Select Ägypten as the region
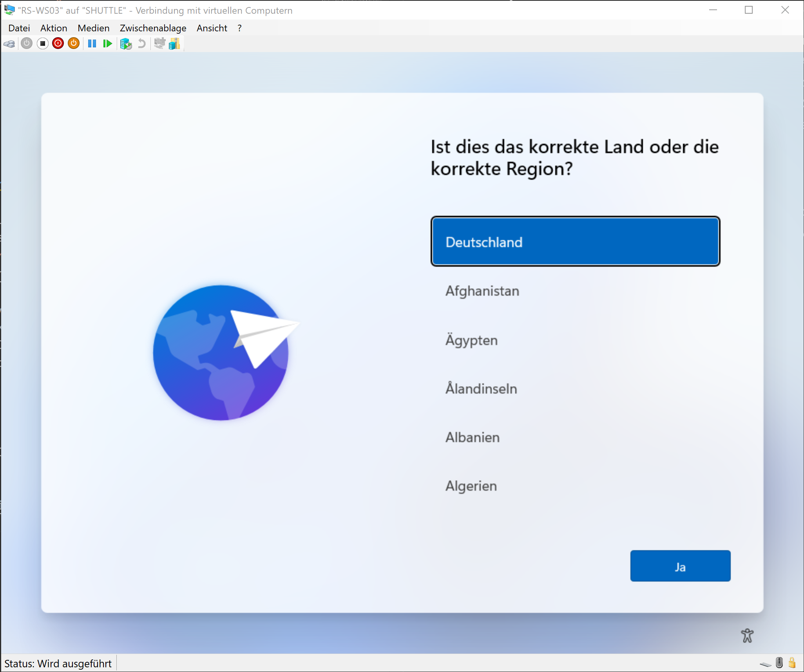Image resolution: width=804 pixels, height=672 pixels. coord(472,340)
